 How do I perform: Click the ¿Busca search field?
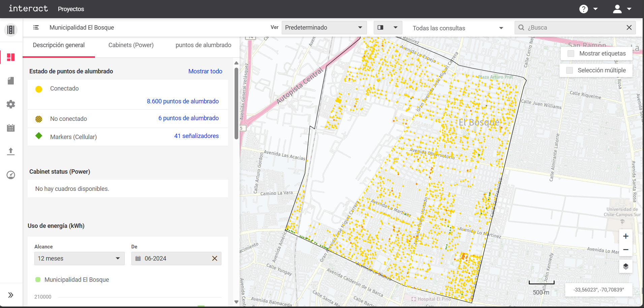[573, 28]
